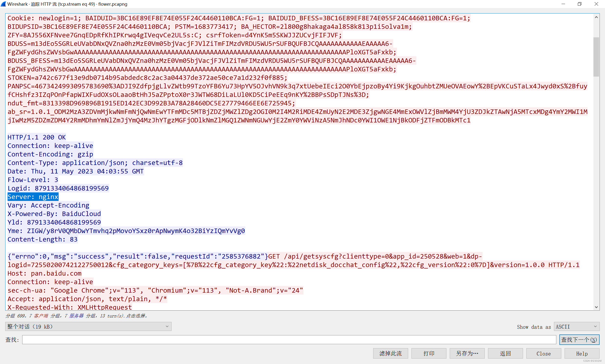The image size is (605, 364).
Task: Click the Vary: Accept-Encoding header
Action: (48, 205)
